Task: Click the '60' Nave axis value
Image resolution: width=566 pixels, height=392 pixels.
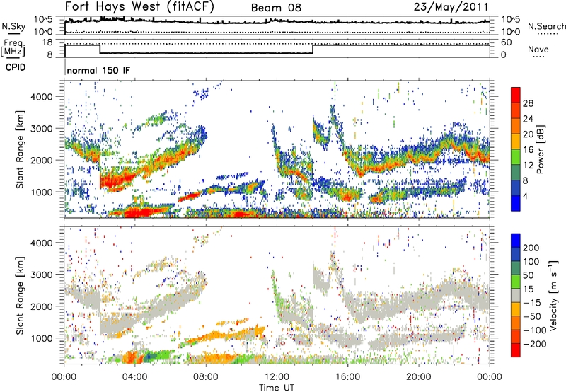Action: point(506,42)
